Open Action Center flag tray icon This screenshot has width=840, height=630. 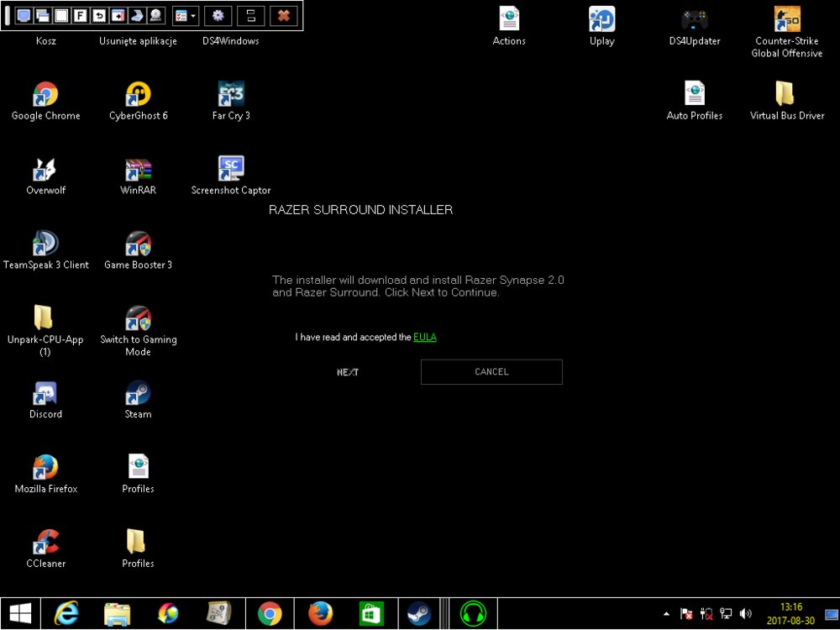(686, 614)
